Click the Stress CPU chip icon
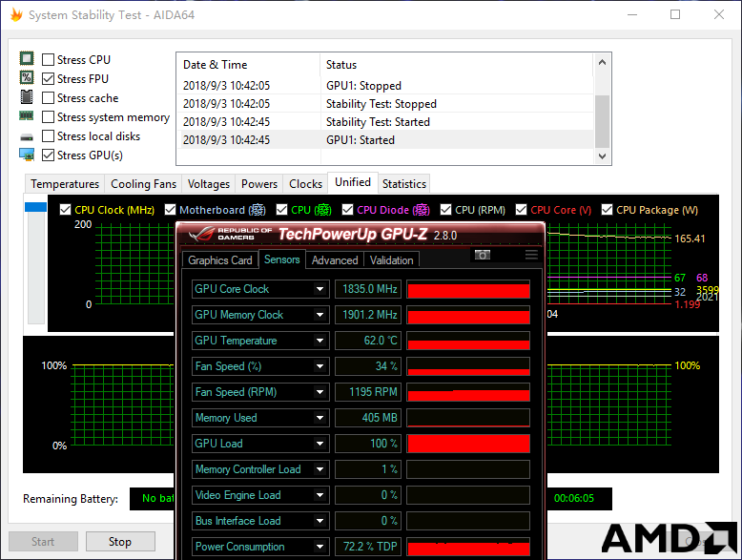 click(27, 59)
